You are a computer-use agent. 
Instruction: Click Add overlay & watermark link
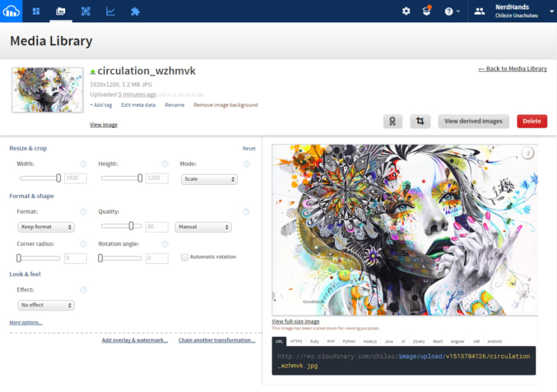click(135, 340)
